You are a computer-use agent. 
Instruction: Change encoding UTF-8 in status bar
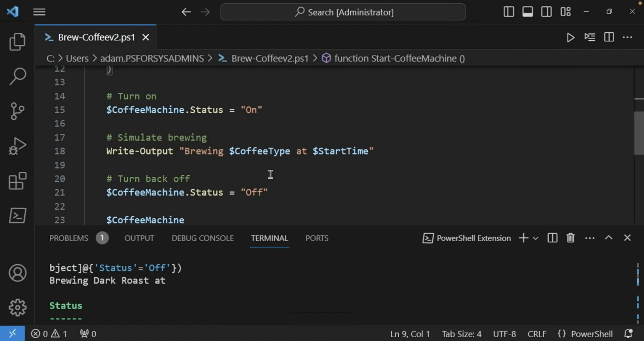pos(504,334)
